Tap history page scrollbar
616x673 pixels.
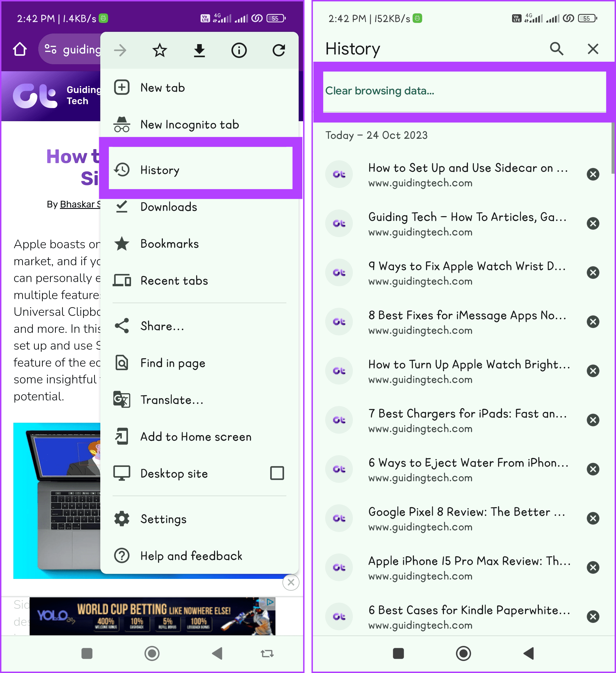click(x=613, y=148)
